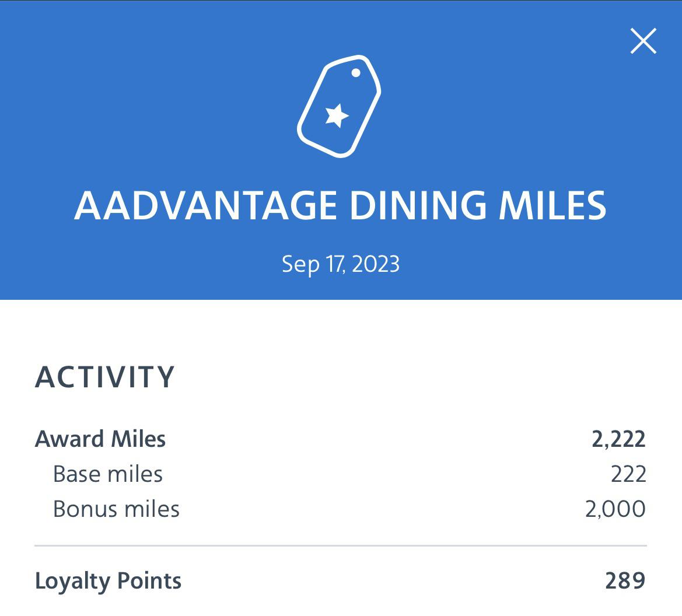Collapse the Base miles breakdown

341,474
